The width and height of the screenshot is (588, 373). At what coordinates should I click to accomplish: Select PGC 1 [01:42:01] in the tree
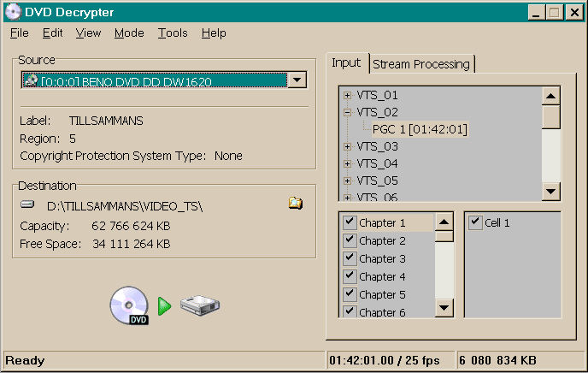tap(419, 129)
